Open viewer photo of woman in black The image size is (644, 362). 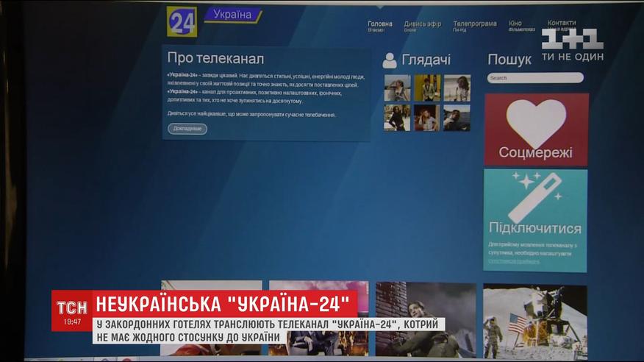pyautogui.click(x=397, y=118)
